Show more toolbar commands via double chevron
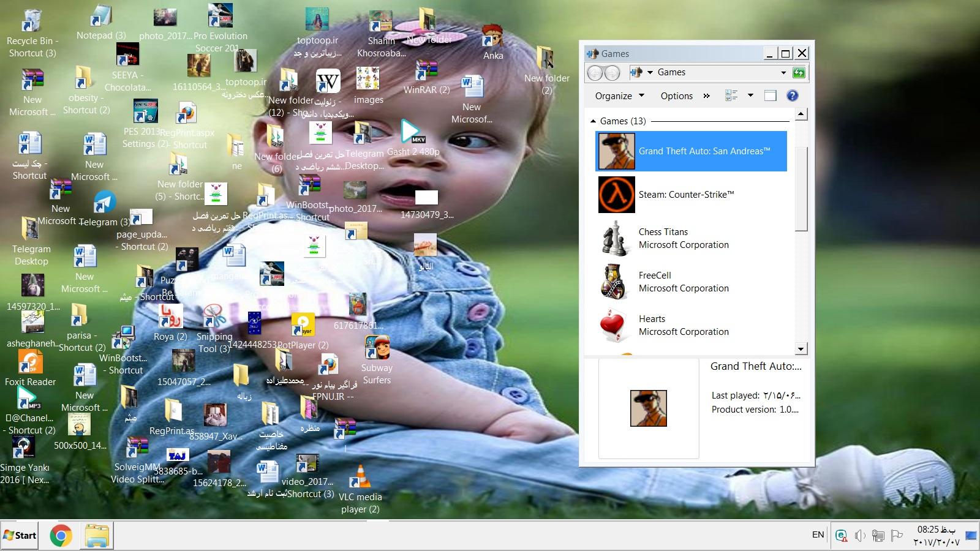Image resolution: width=980 pixels, height=551 pixels. tap(707, 96)
